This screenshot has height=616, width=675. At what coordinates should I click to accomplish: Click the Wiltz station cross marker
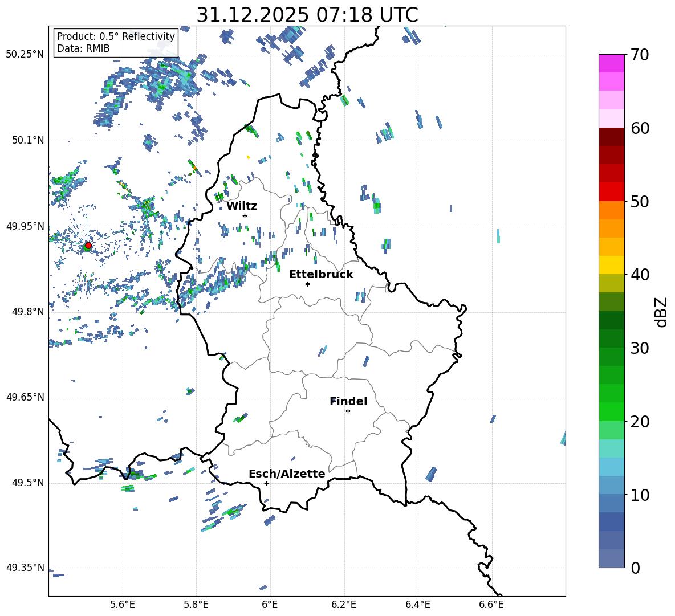coord(245,215)
